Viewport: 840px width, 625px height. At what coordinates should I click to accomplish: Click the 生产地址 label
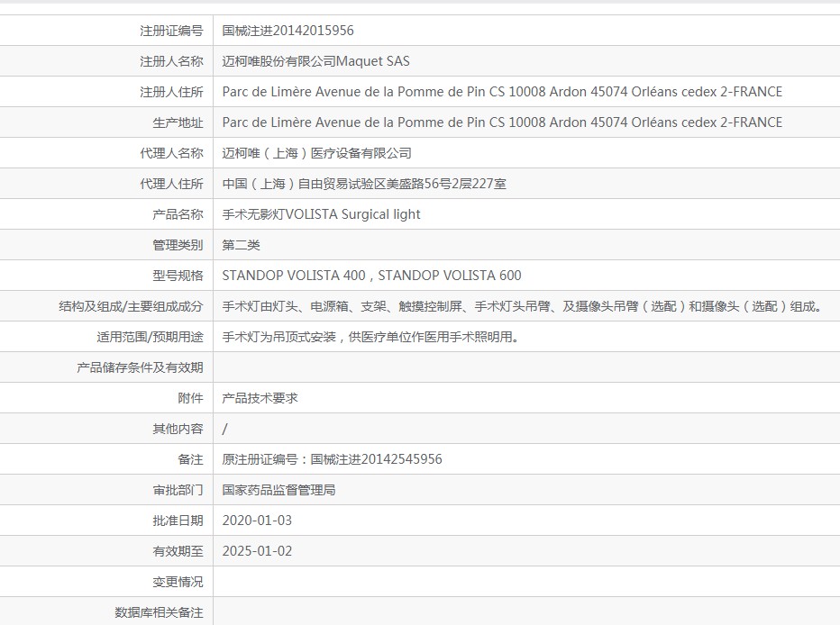pos(178,122)
